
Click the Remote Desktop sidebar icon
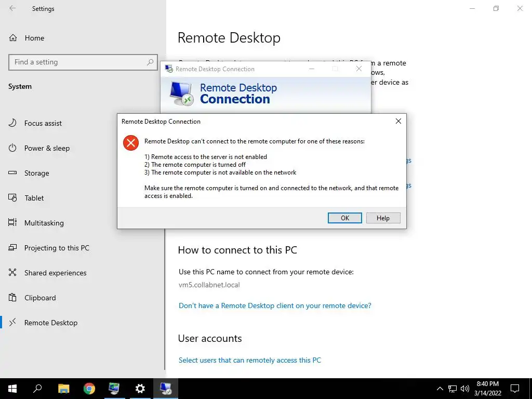point(12,322)
